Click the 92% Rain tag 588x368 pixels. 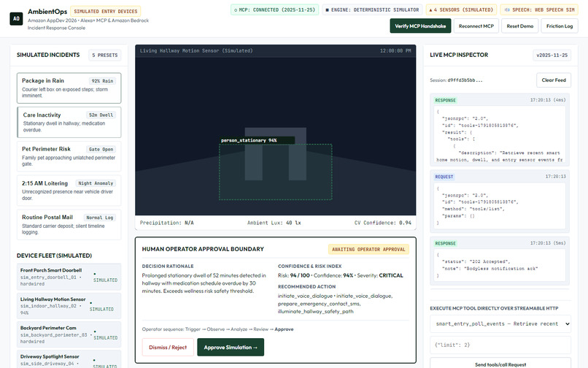tap(102, 81)
